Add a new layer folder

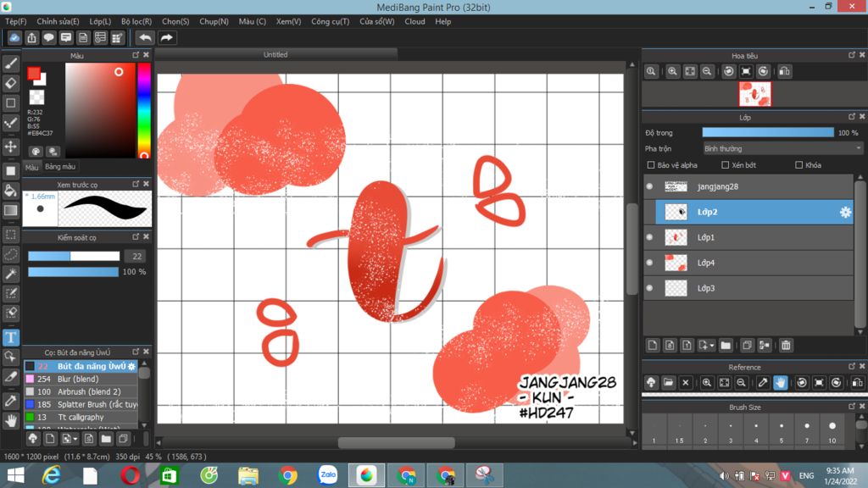[726, 346]
